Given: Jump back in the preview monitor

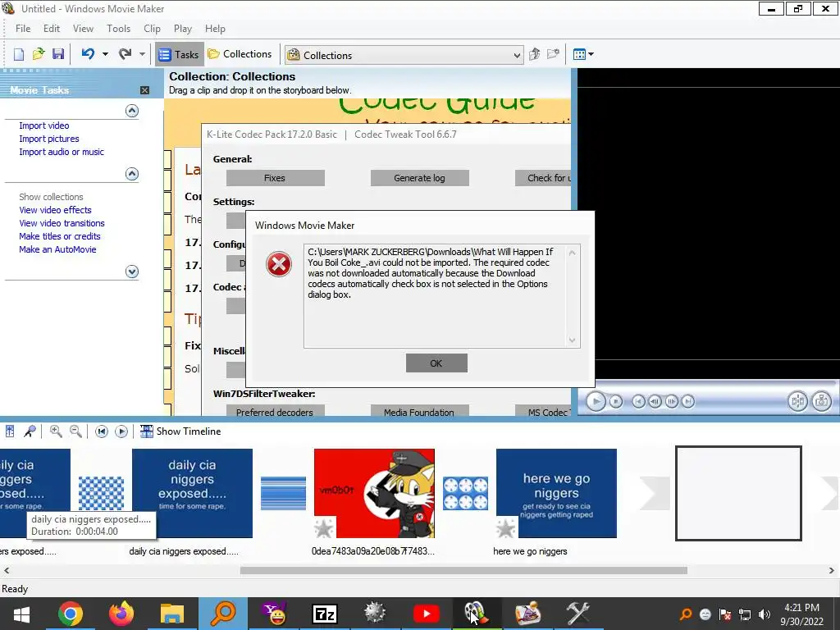Looking at the screenshot, I should (x=638, y=401).
